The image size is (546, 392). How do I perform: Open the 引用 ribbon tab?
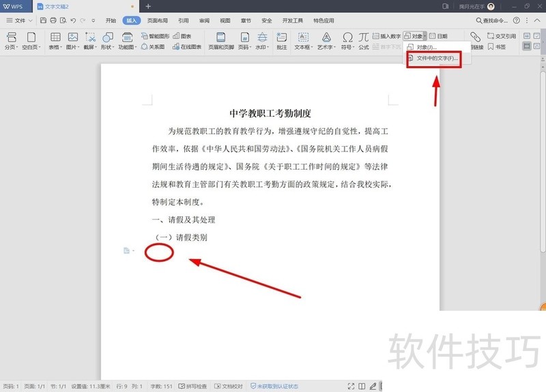coord(184,20)
